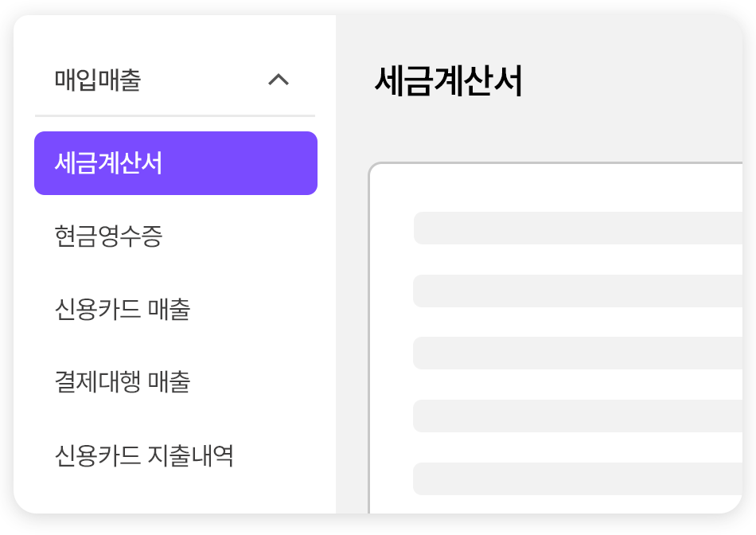
Task: Open 결제대행 매출 in the sidebar
Action: point(123,382)
